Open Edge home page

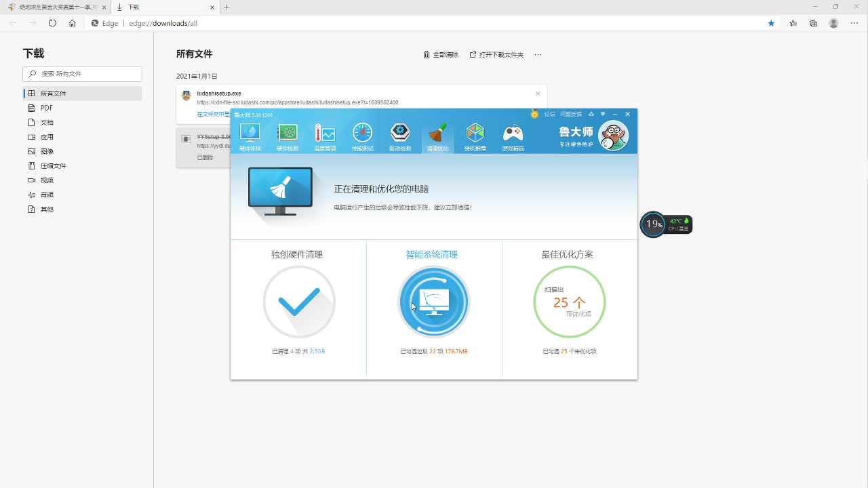[72, 23]
